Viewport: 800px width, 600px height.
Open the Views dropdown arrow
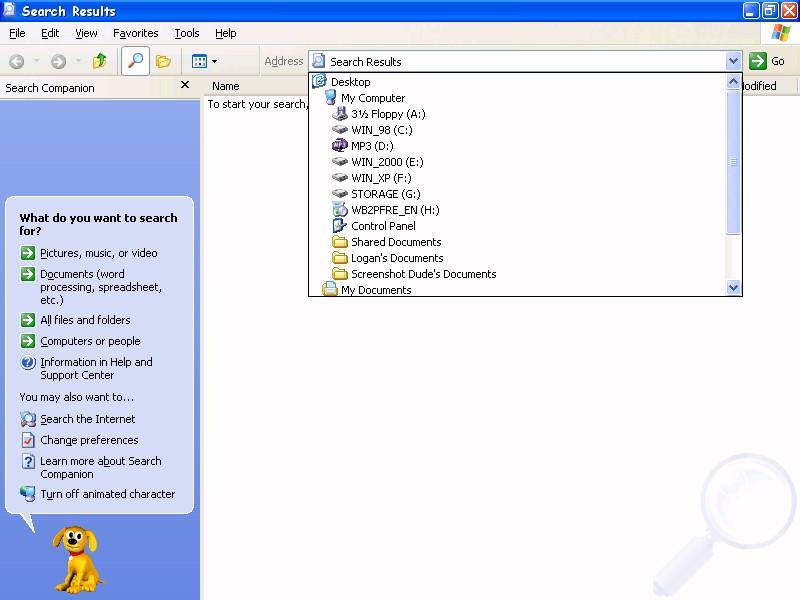(x=215, y=61)
